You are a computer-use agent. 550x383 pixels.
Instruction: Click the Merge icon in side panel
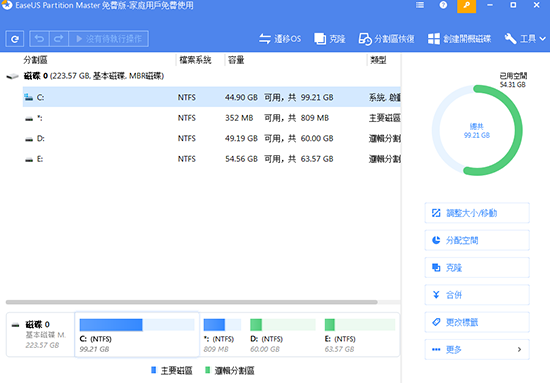click(436, 295)
